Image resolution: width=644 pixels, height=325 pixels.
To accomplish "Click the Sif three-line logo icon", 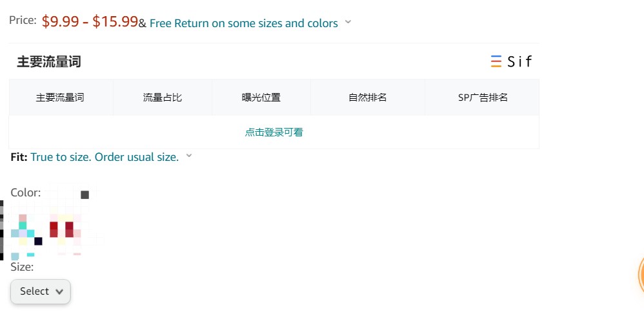I will pyautogui.click(x=496, y=61).
